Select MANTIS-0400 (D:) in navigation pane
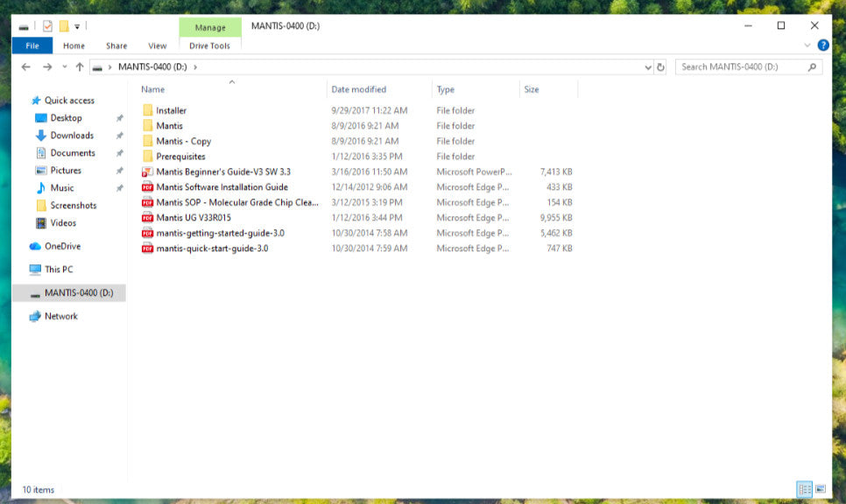 (69, 293)
